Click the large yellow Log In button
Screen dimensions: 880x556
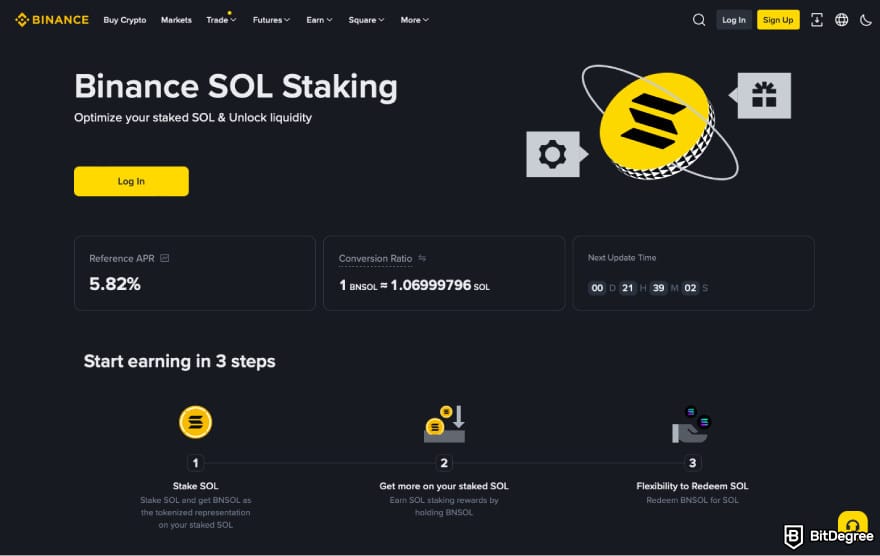131,181
